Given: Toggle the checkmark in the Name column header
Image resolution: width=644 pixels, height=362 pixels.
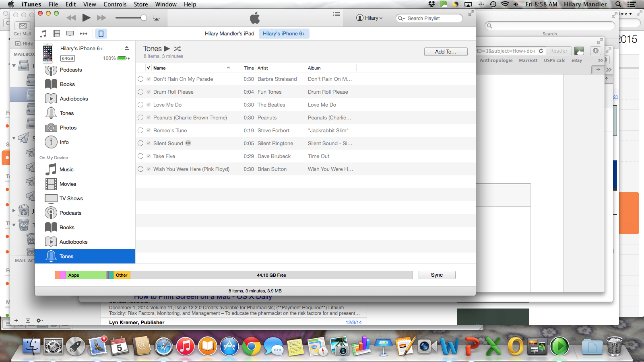Looking at the screenshot, I should pyautogui.click(x=149, y=68).
